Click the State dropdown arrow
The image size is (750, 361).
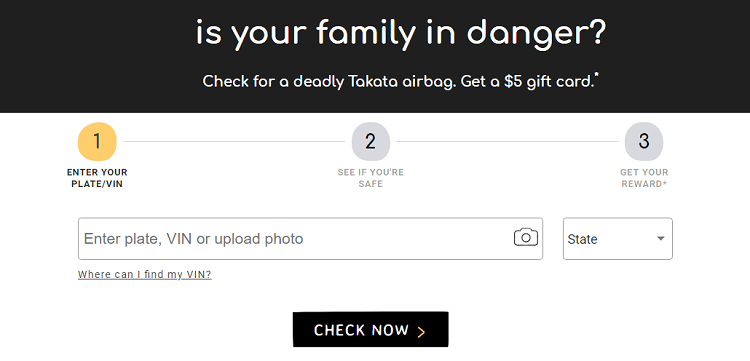(x=661, y=239)
